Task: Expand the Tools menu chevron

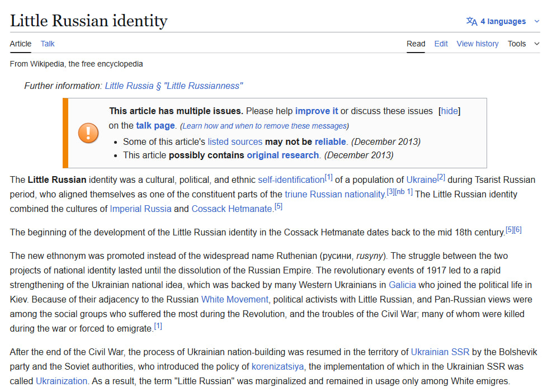Action: coord(536,44)
